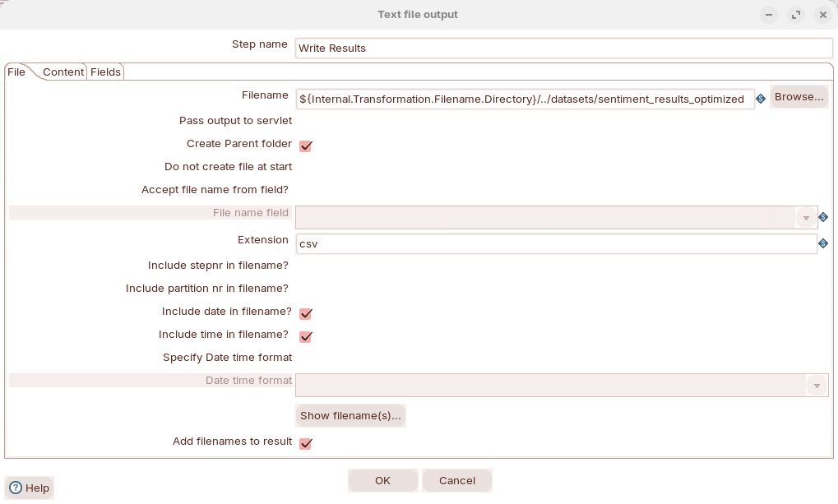This screenshot has width=838, height=504.
Task: Uncheck Add filenames to result
Action: click(x=305, y=443)
